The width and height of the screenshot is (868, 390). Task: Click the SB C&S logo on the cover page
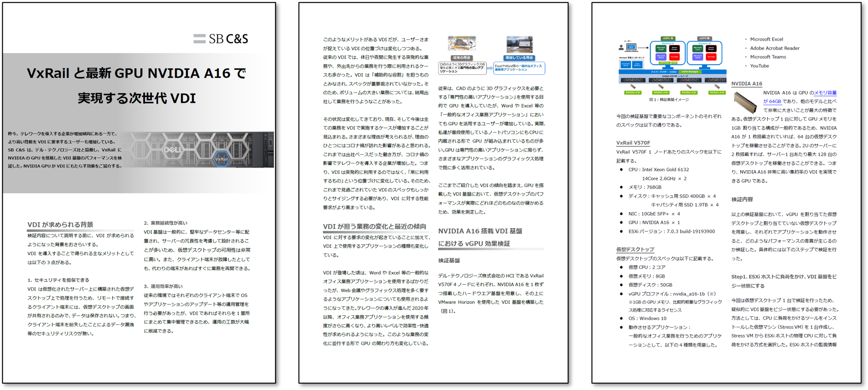pos(221,39)
